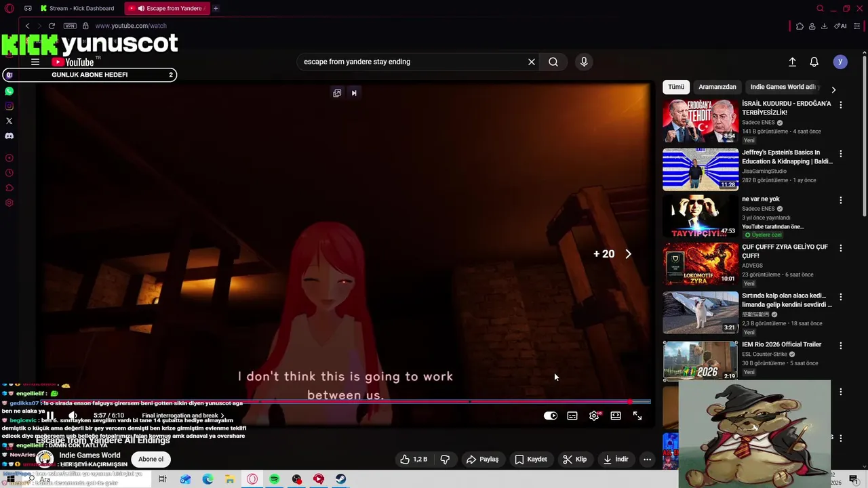This screenshot has height=488, width=868.
Task: Open Instagram in the Opera sidebar
Action: (9, 106)
